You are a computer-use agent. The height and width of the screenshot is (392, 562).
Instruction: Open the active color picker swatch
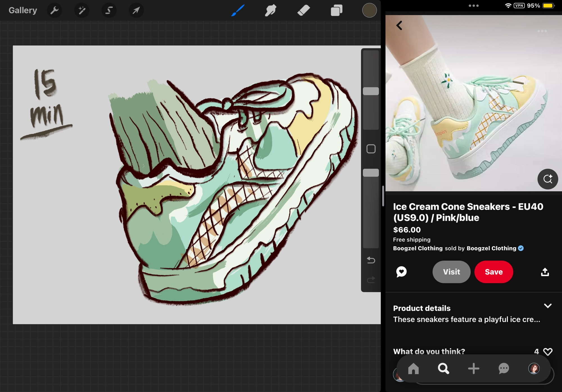pos(369,10)
